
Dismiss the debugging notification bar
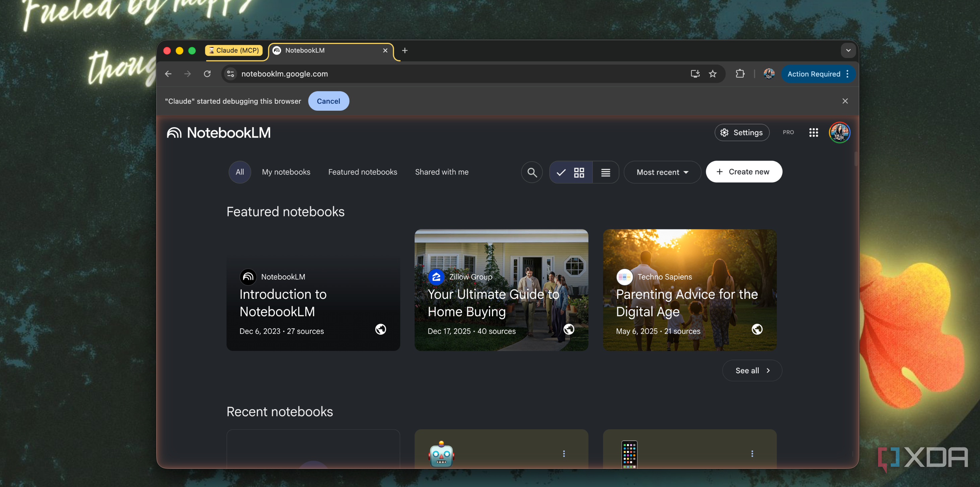click(x=845, y=101)
